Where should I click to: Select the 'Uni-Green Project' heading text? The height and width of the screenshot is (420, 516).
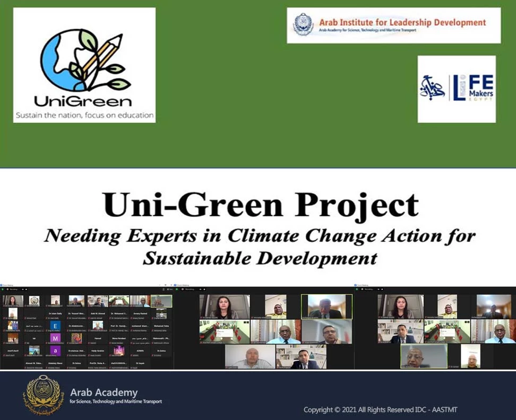tap(260, 205)
